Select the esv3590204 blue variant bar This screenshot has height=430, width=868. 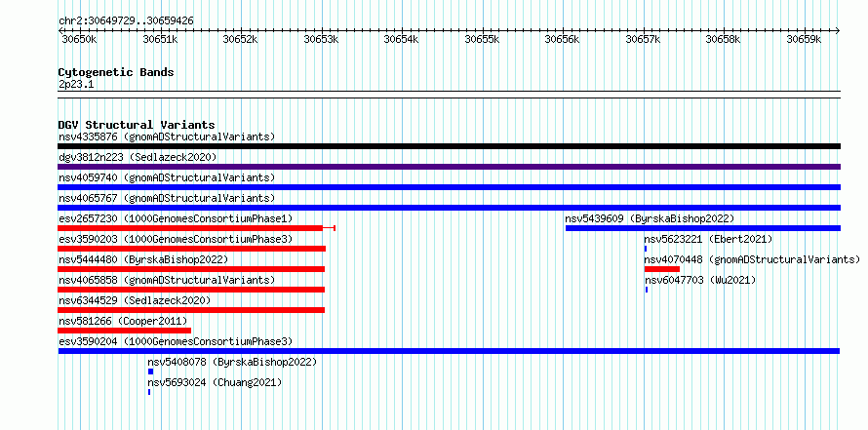pos(449,351)
